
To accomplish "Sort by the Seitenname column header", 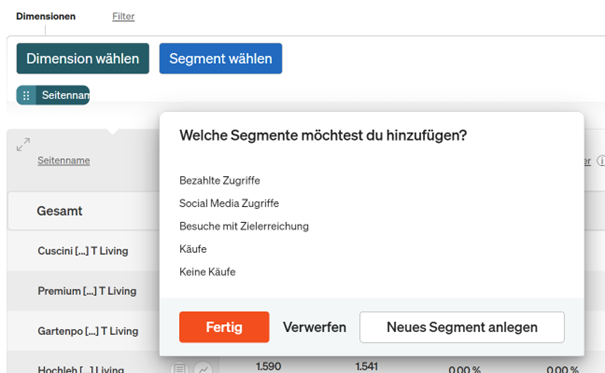I will click(x=64, y=160).
